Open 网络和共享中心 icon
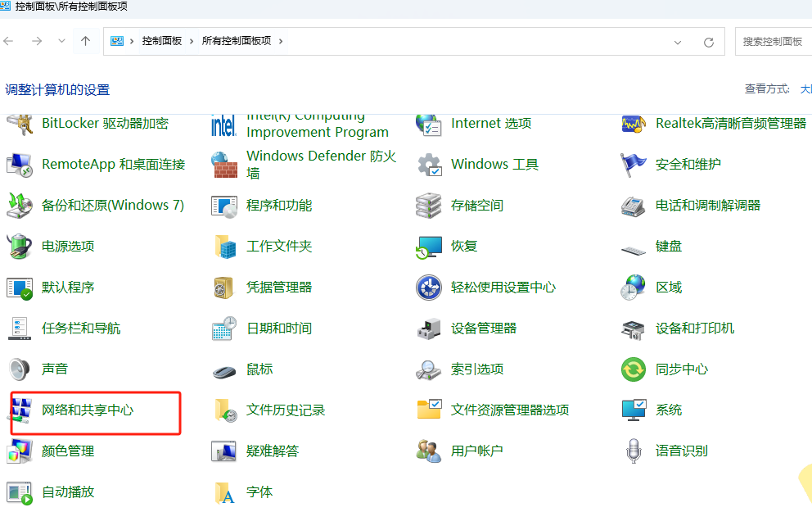The image size is (812, 512). click(20, 410)
